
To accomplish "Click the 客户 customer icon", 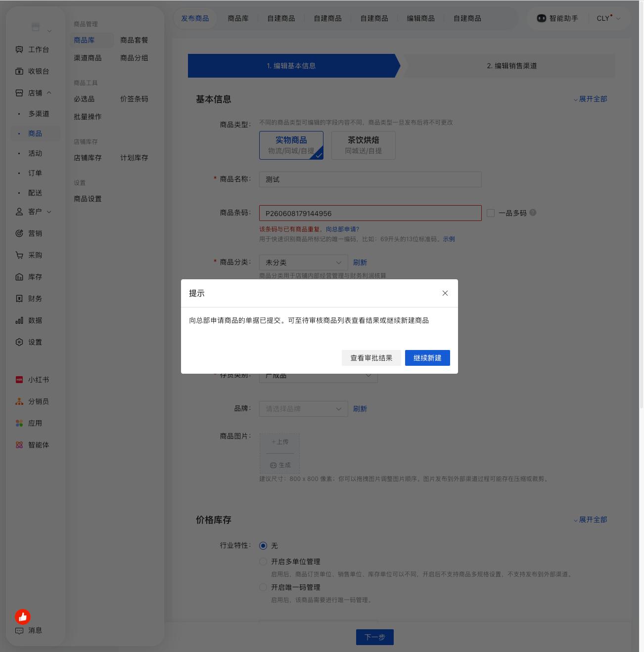I will pyautogui.click(x=19, y=212).
